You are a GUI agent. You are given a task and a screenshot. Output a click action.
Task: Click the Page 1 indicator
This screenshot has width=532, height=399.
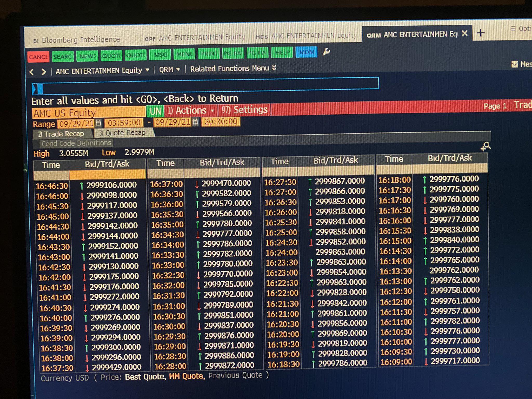coord(495,106)
